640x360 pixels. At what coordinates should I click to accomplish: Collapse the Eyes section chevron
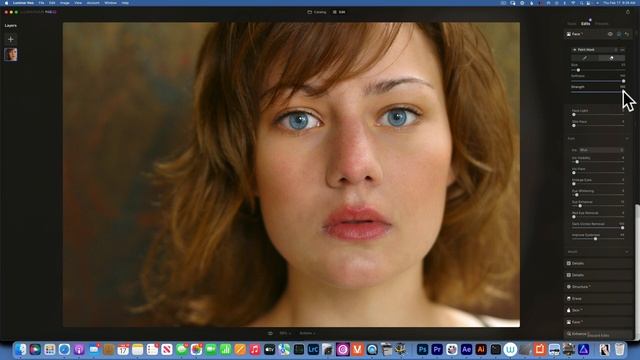coord(627,139)
